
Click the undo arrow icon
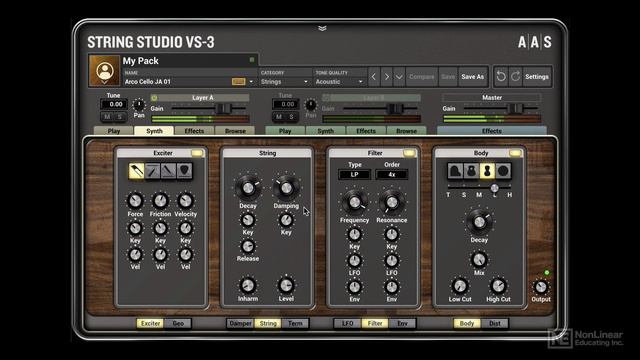(x=501, y=76)
